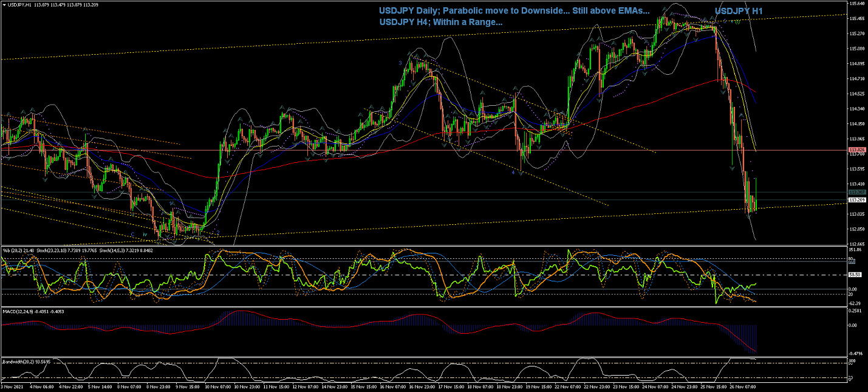This screenshot has height=392, width=868.
Task: Click the Elliott wave label 3
Action: [400, 63]
